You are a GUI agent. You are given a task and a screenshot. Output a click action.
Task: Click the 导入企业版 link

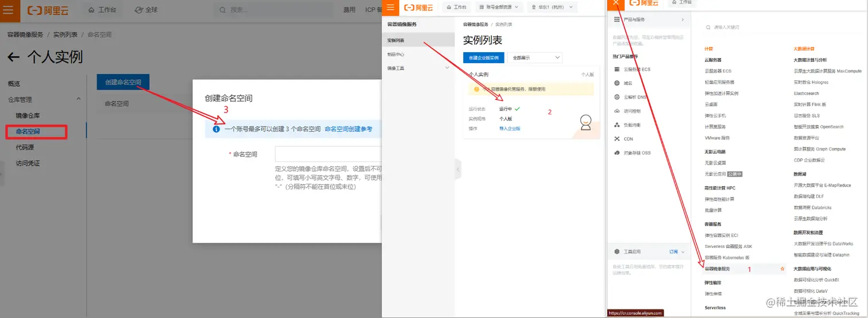click(x=509, y=129)
